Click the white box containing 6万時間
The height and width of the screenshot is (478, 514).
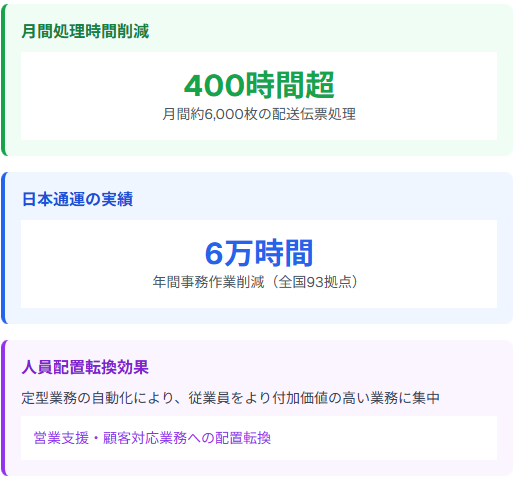pos(259,264)
